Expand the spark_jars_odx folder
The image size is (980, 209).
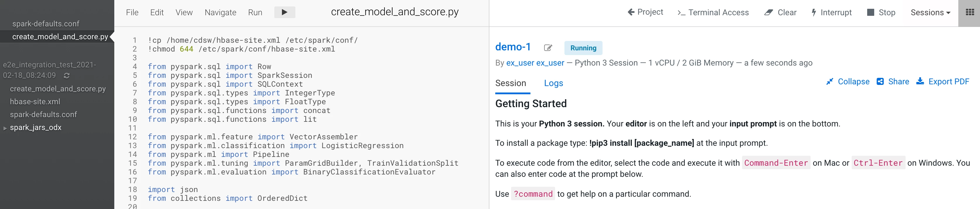point(5,128)
